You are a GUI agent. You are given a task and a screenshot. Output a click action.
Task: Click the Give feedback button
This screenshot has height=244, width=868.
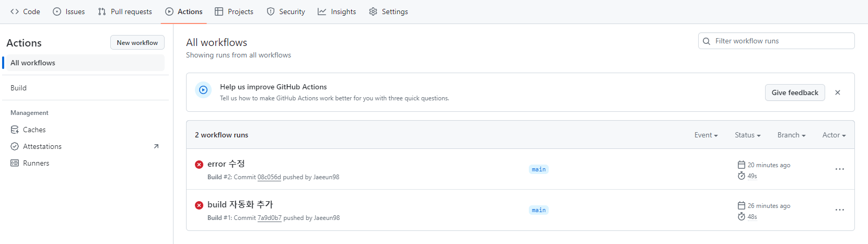795,92
